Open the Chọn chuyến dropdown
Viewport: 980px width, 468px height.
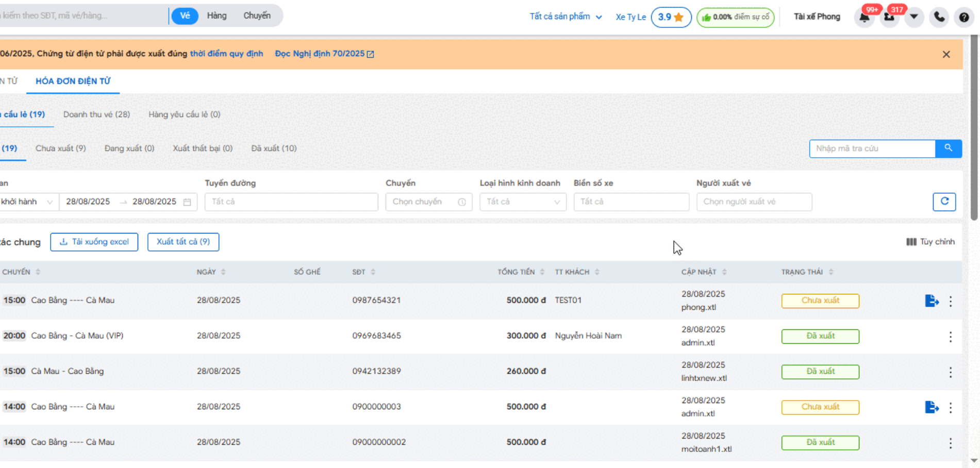[x=428, y=202]
